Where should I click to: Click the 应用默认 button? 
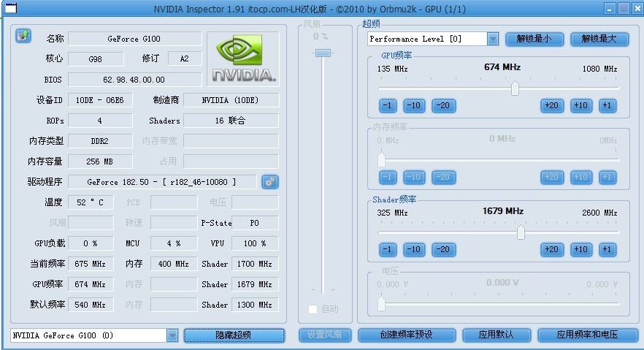click(x=497, y=335)
